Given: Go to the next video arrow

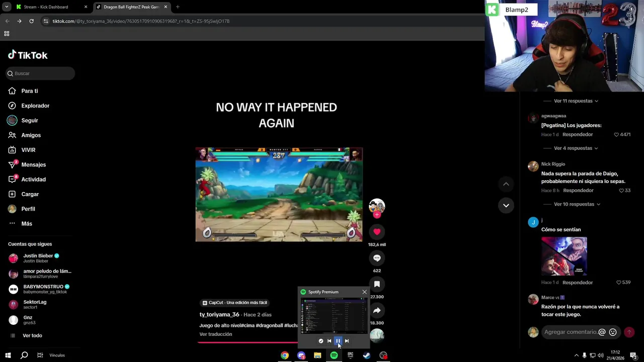Looking at the screenshot, I should click(x=506, y=205).
